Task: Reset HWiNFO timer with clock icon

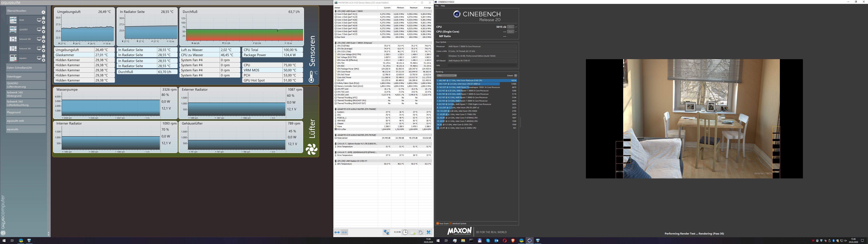Action: coord(405,232)
